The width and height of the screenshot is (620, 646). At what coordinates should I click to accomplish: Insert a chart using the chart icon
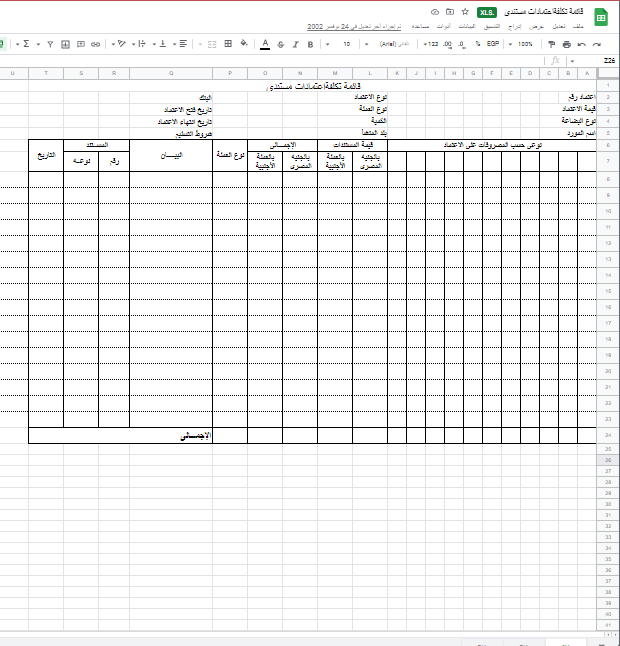tap(66, 45)
